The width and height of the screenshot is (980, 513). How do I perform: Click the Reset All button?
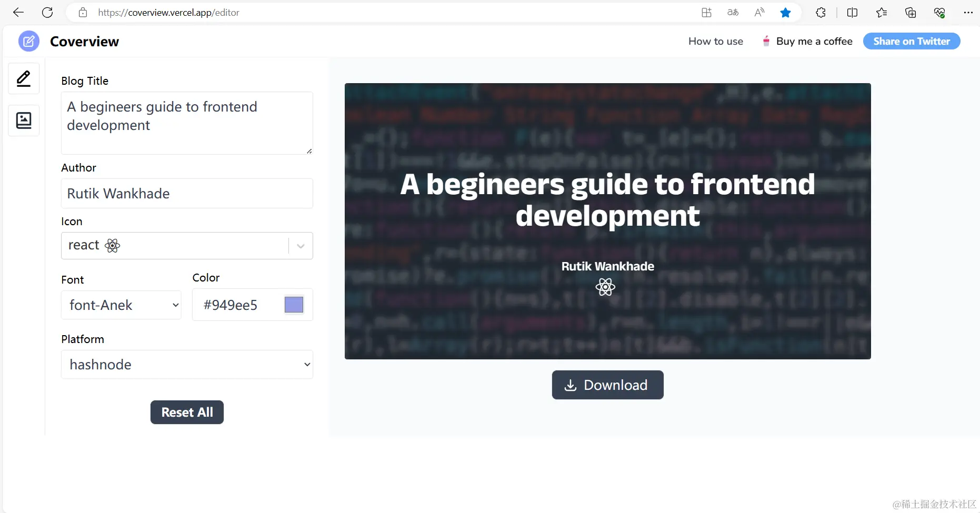click(187, 413)
